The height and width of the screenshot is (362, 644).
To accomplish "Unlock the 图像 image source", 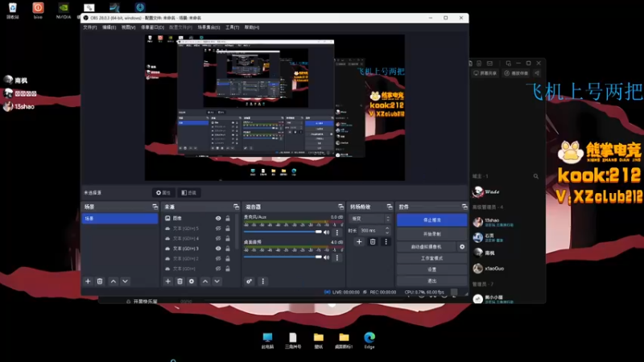I will pyautogui.click(x=228, y=218).
